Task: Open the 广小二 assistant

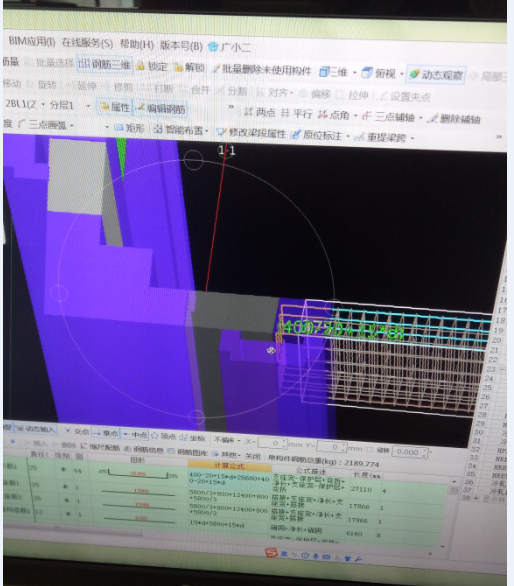Action: tap(230, 47)
